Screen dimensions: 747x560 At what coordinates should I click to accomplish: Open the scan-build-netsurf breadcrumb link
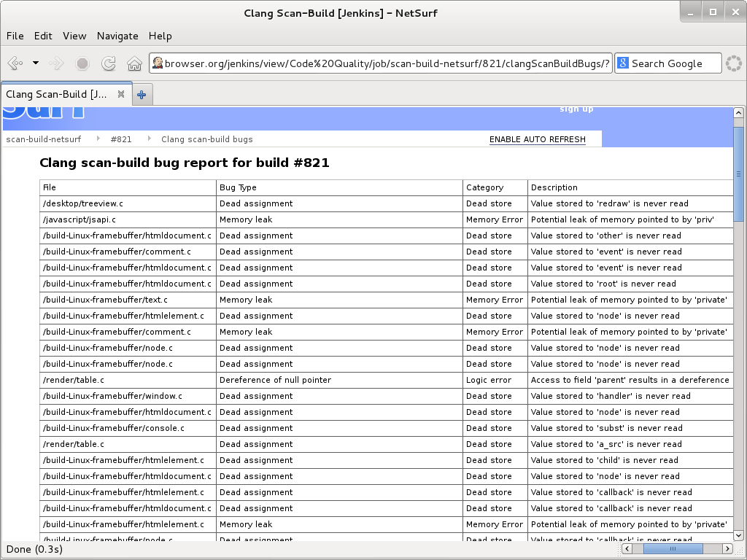[x=43, y=139]
